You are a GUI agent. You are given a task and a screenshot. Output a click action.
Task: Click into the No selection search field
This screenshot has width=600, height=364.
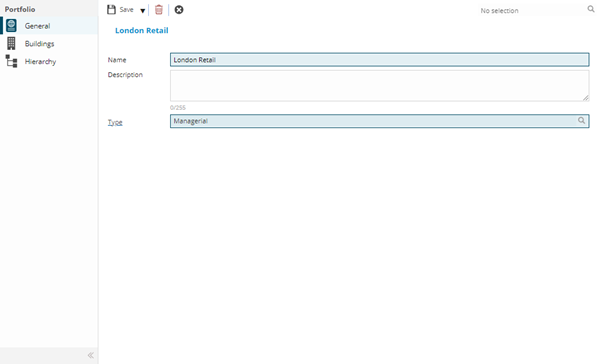532,10
